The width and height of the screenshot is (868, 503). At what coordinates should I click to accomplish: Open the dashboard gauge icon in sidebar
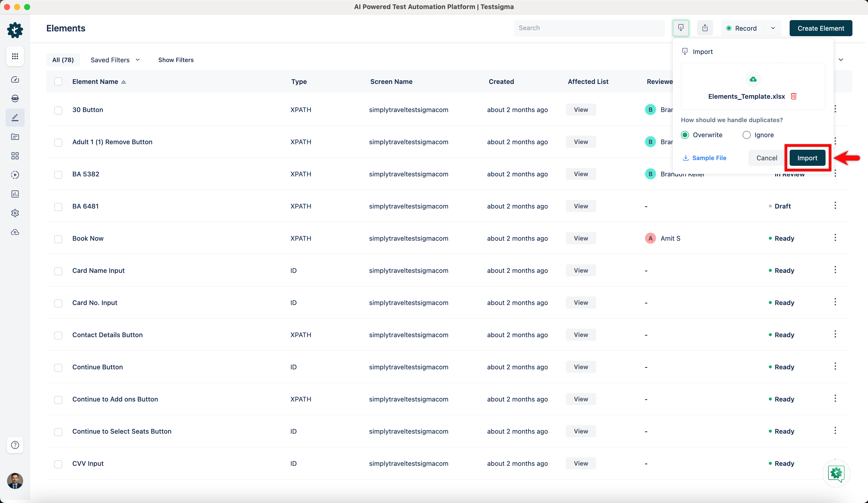(15, 80)
